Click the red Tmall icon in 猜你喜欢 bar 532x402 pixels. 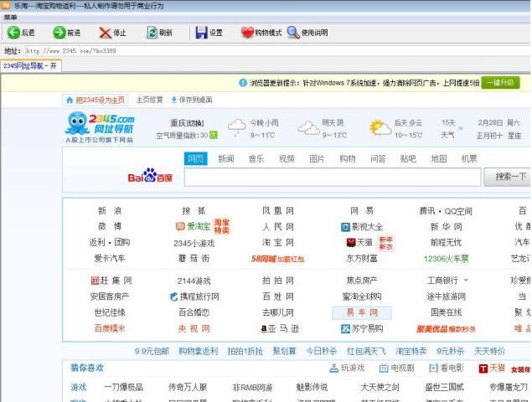[483, 368]
